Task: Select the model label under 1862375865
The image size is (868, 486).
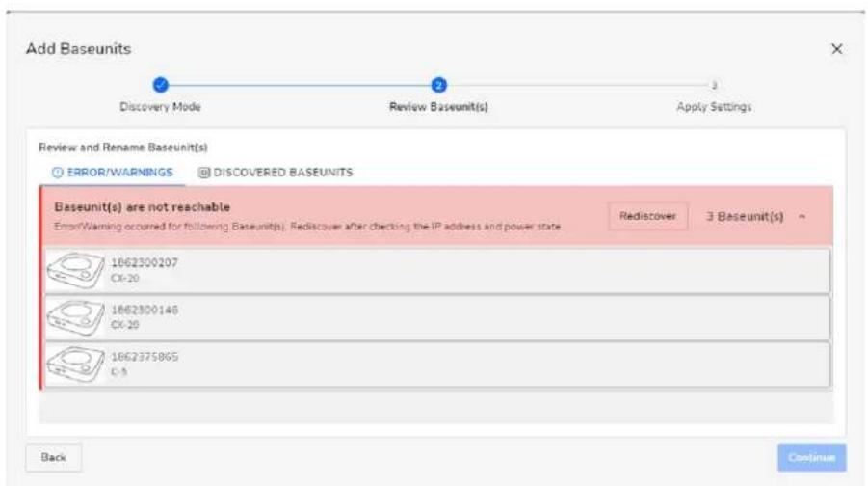Action: (x=119, y=372)
